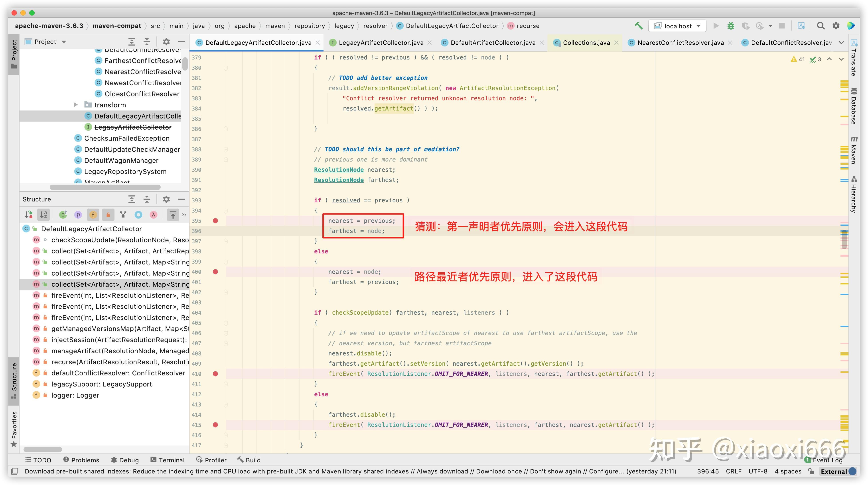Open IDE settings gear in top toolbar
The image size is (868, 485).
point(836,26)
